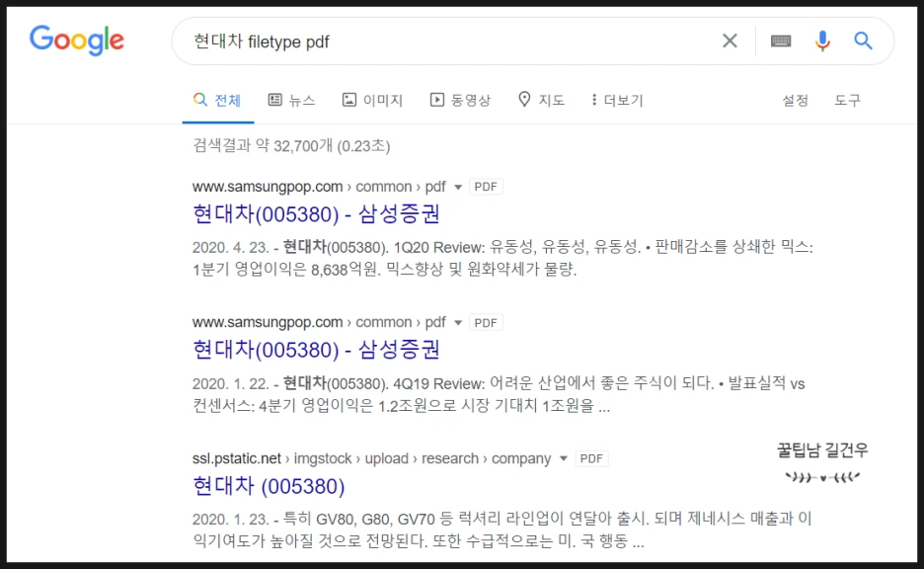Open the 현대차 (005380) pstatic result link
924x569 pixels.
(269, 486)
